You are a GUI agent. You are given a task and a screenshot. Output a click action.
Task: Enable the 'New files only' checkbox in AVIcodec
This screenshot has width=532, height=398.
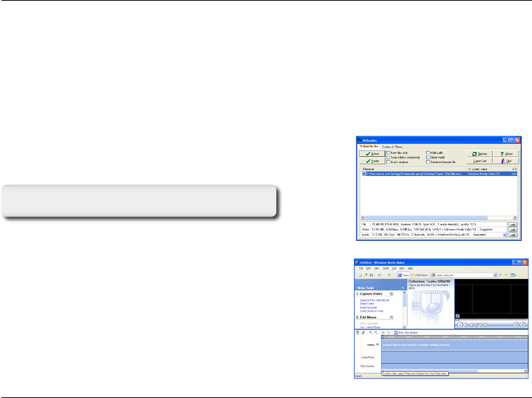pos(388,152)
